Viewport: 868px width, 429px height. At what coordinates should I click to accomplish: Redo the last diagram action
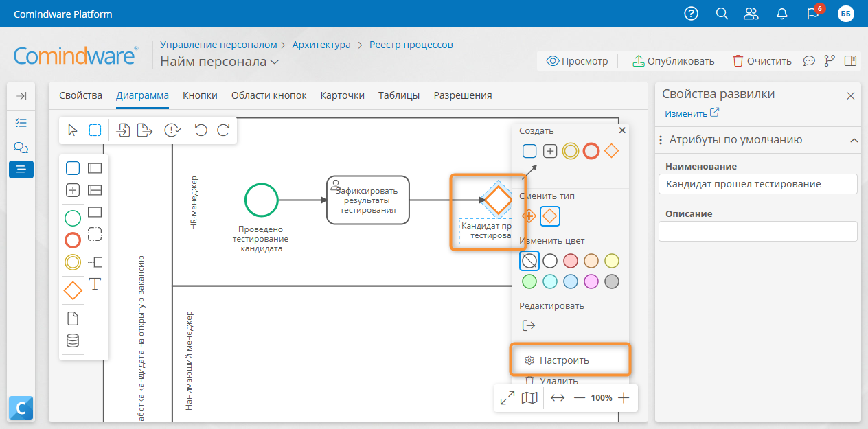[223, 130]
